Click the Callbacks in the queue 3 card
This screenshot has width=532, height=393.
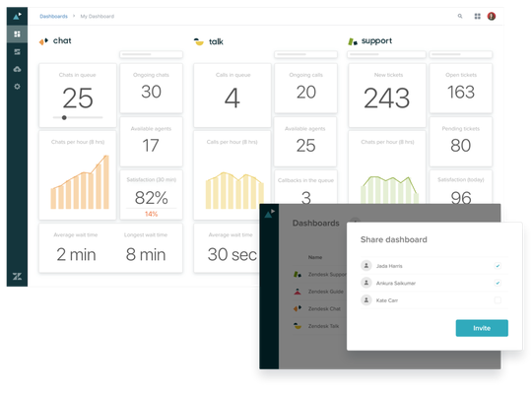pos(305,187)
